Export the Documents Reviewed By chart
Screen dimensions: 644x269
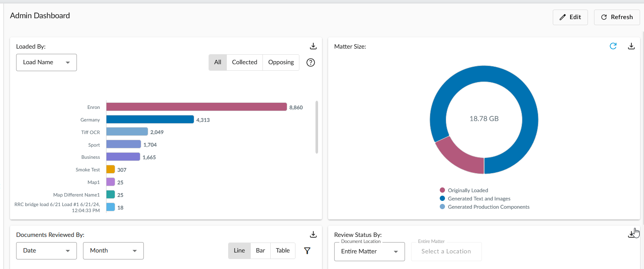tap(313, 234)
